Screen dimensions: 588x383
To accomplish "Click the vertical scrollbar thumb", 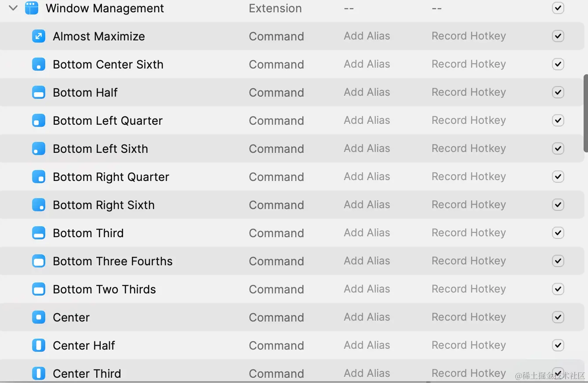I will coord(585,113).
